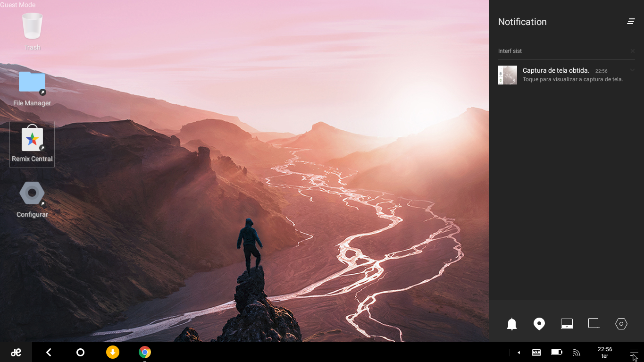
Task: Open the File Manager desktop shortcut
Action: click(x=32, y=88)
